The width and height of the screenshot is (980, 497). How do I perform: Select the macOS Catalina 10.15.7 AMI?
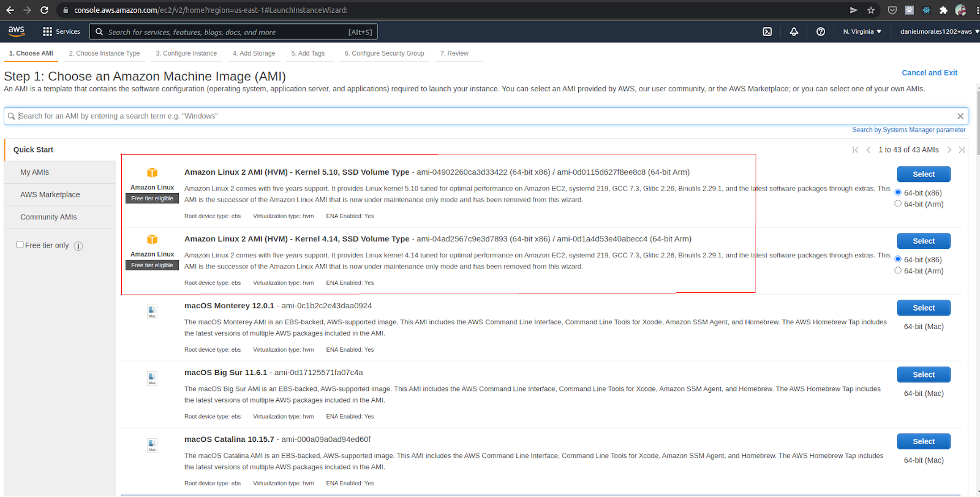click(x=924, y=441)
